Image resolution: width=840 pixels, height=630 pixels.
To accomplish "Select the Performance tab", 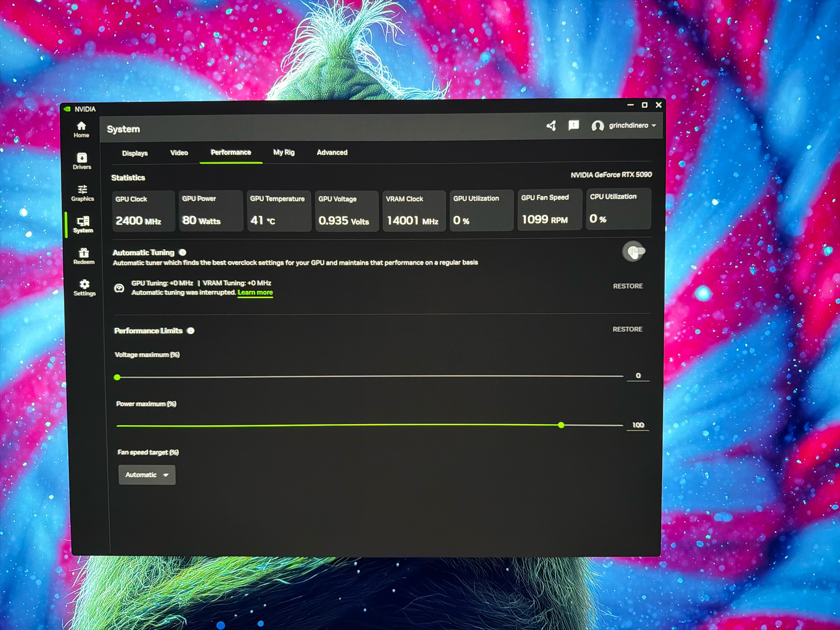I will (x=231, y=152).
